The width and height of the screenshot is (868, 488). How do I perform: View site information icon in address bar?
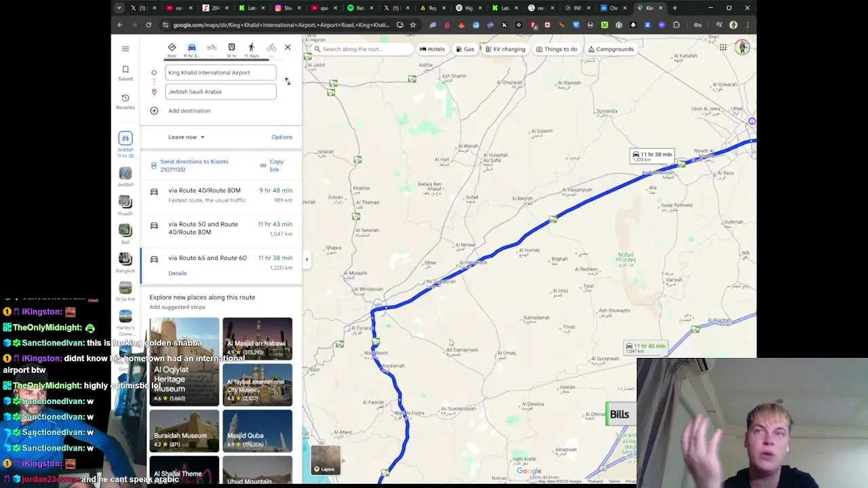click(x=165, y=25)
